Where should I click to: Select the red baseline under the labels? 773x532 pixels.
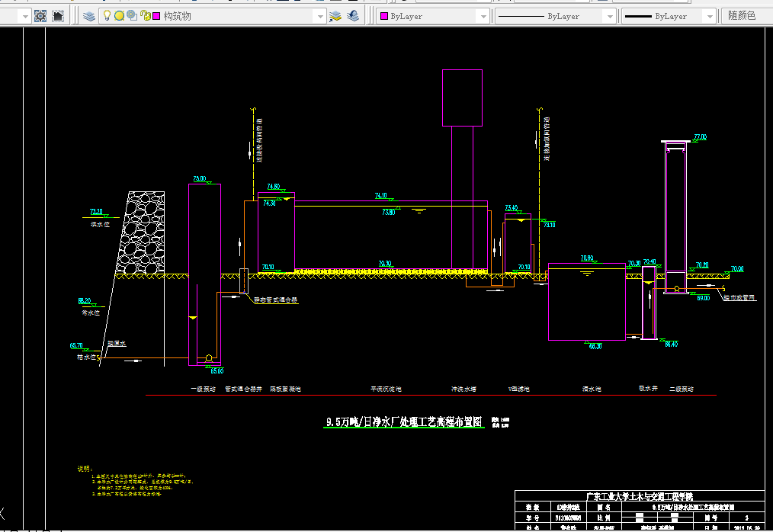[x=431, y=395]
